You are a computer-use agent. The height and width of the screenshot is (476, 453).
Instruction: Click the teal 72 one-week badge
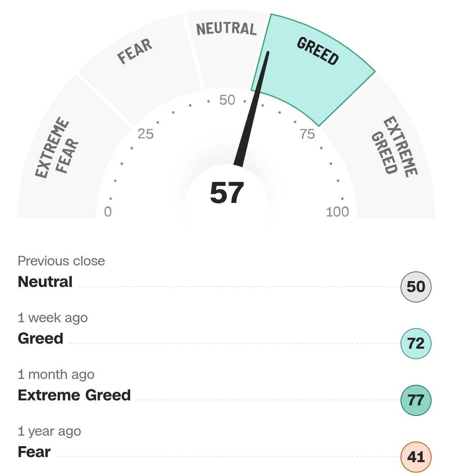416,343
